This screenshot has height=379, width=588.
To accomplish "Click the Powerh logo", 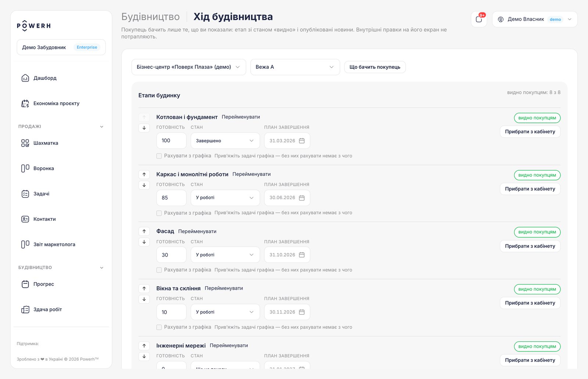I will [34, 26].
